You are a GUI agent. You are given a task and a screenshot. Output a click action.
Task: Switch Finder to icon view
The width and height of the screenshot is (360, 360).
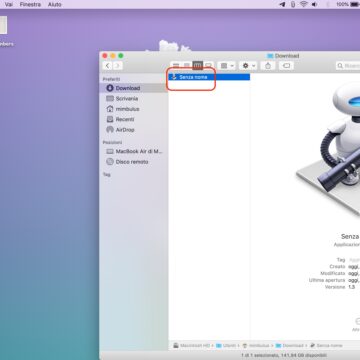(x=176, y=66)
